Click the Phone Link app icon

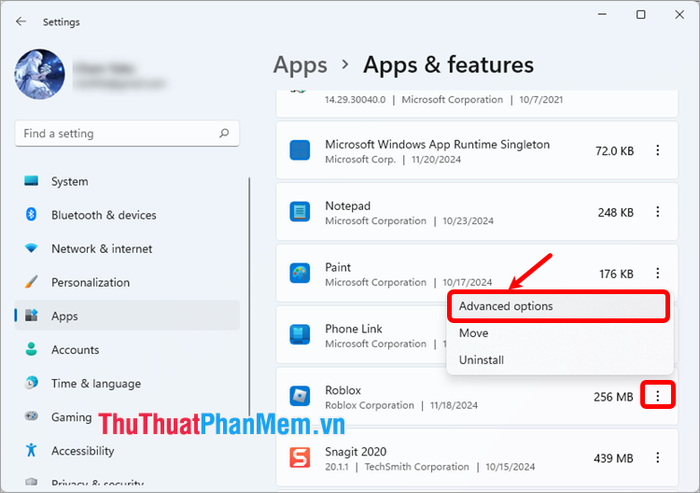tap(300, 334)
